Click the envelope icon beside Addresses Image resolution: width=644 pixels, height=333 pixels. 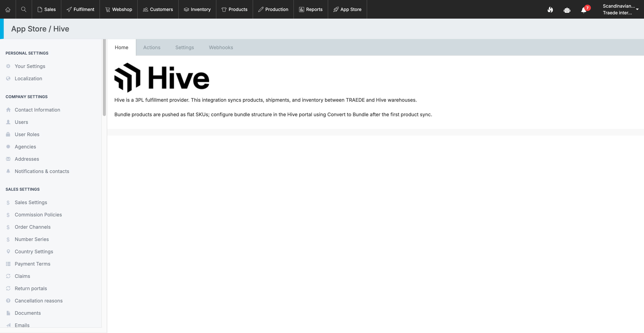(x=8, y=159)
